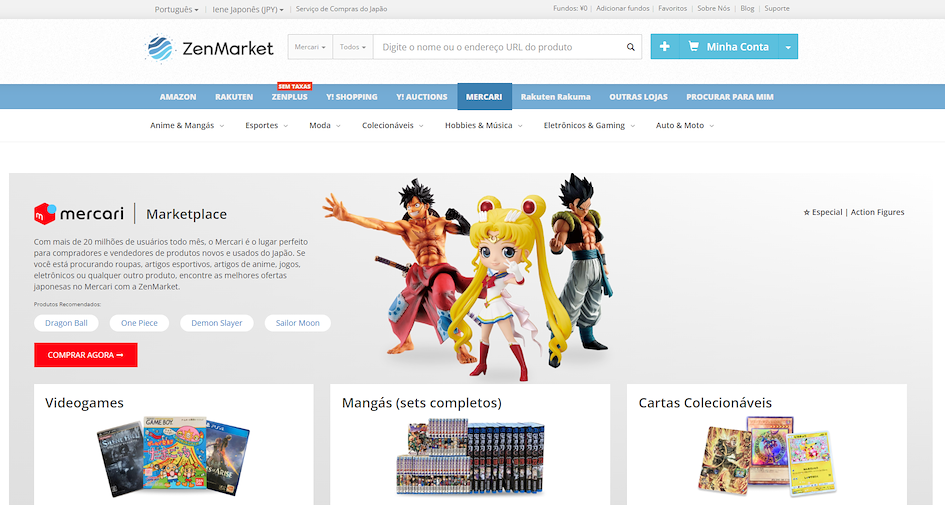Click the search magnifier icon
The width and height of the screenshot is (945, 505).
point(630,47)
